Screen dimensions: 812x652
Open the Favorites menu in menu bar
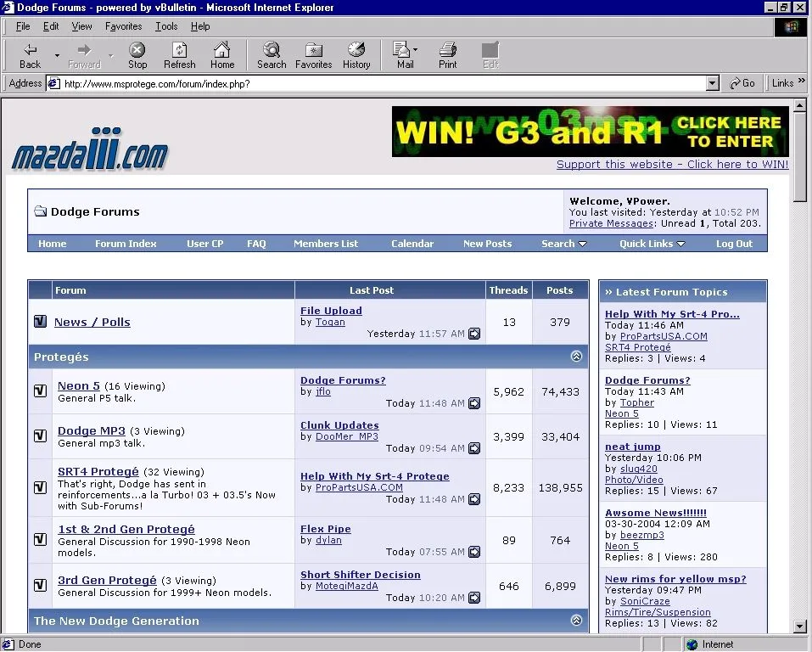pos(123,26)
